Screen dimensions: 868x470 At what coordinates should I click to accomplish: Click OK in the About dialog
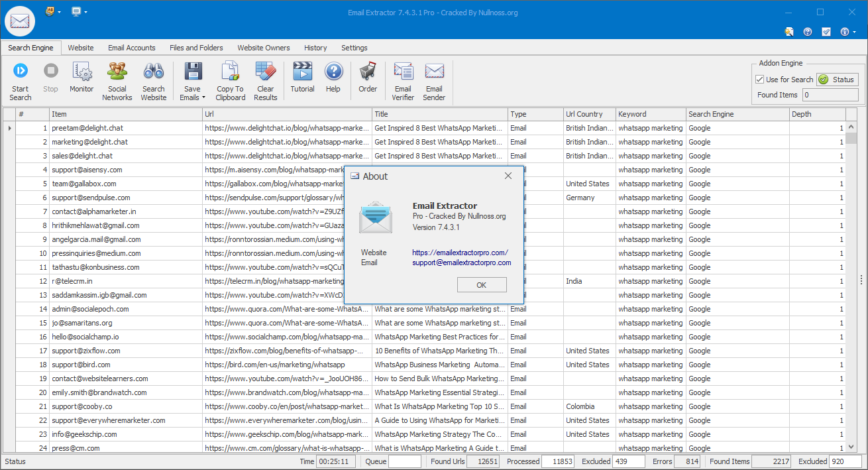[482, 284]
